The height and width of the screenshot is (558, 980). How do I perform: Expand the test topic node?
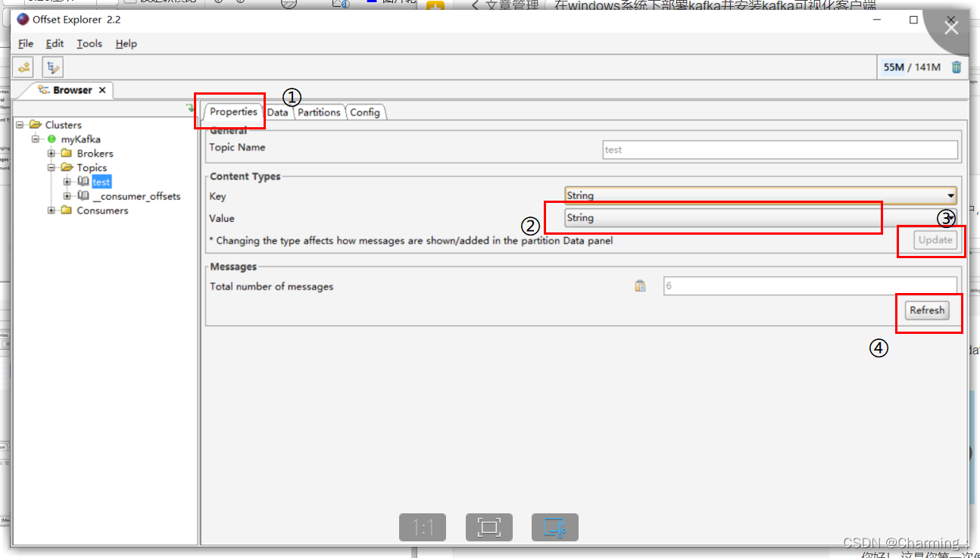pyautogui.click(x=67, y=182)
